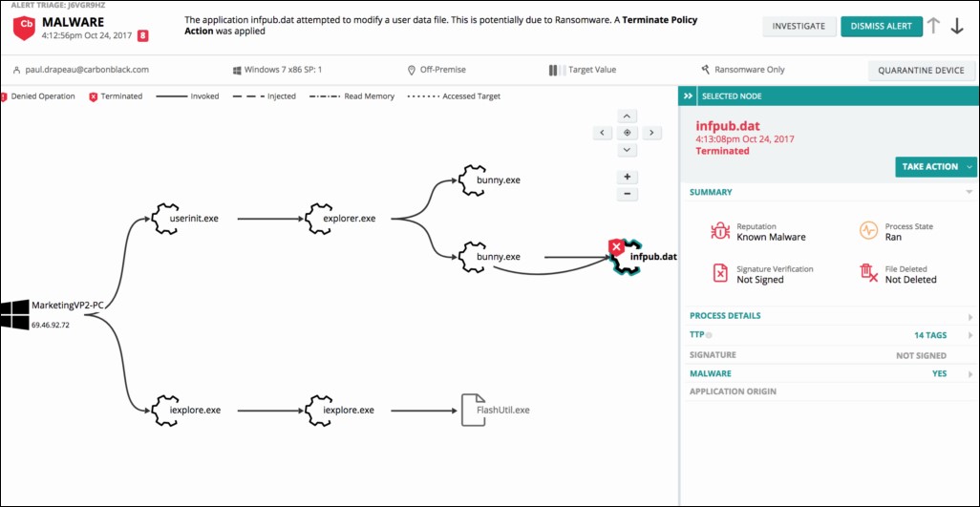Viewport: 980px width, 507px height.
Task: Zoom out of the process graph
Action: [627, 194]
